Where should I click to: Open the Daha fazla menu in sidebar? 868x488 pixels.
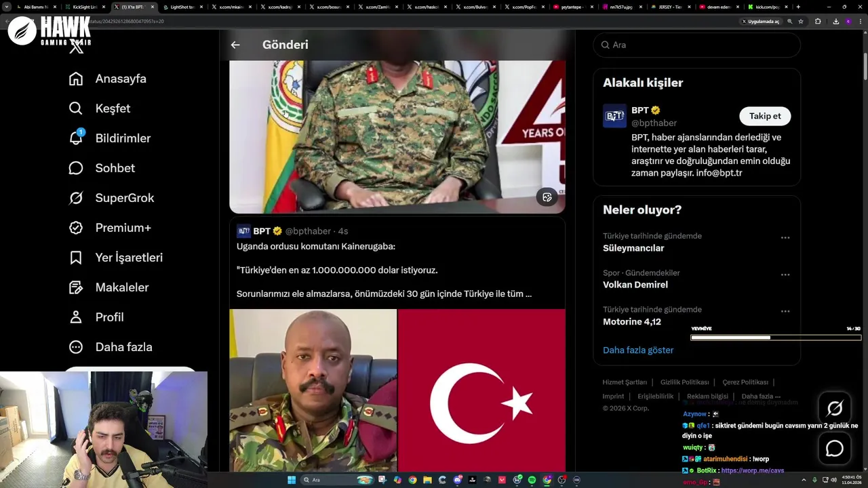[x=111, y=347]
